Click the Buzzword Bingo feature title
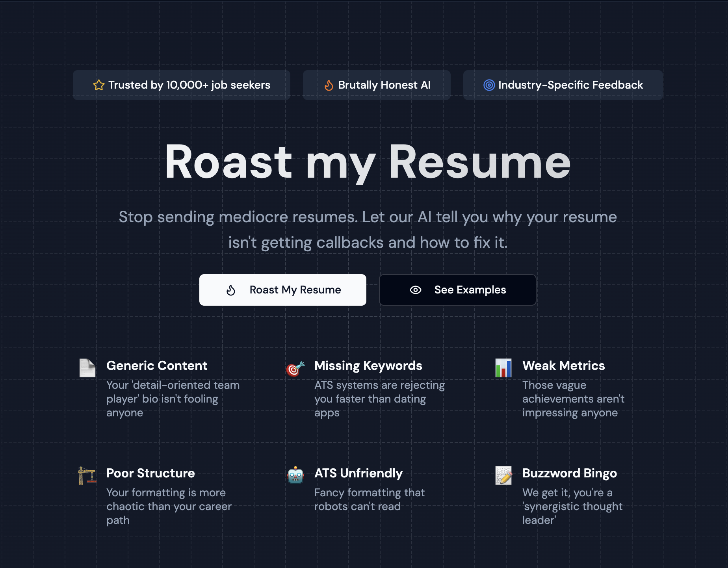Screen dimensions: 728x568 click(x=569, y=473)
